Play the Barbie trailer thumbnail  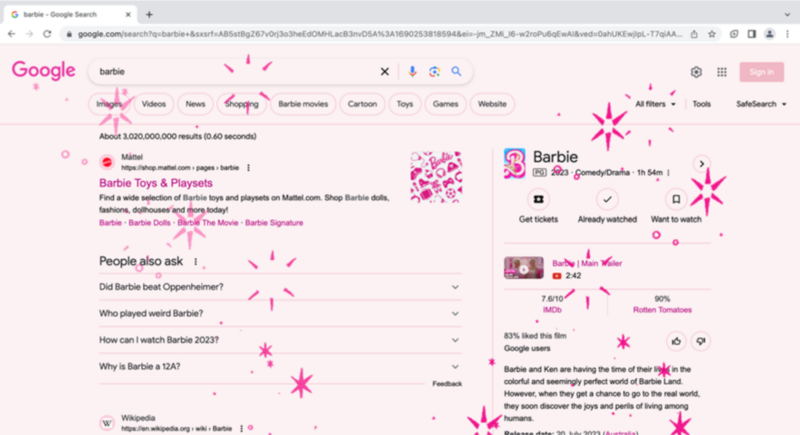[523, 268]
